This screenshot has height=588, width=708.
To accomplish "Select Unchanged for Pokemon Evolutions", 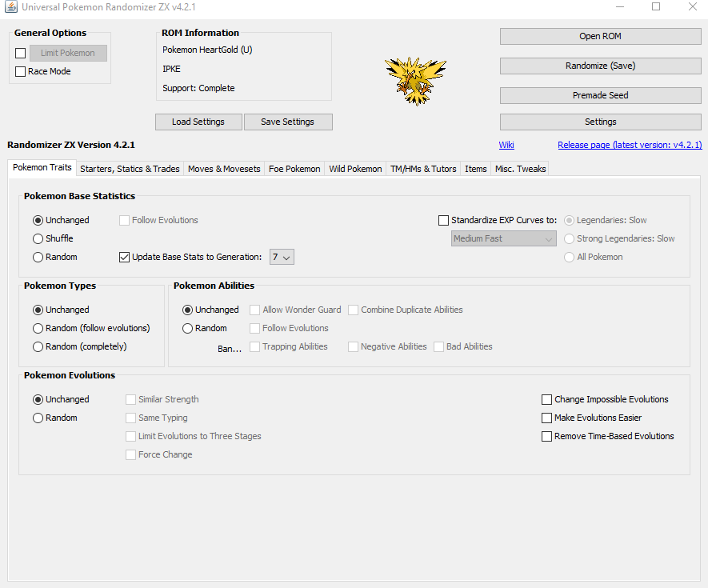I will pos(38,400).
